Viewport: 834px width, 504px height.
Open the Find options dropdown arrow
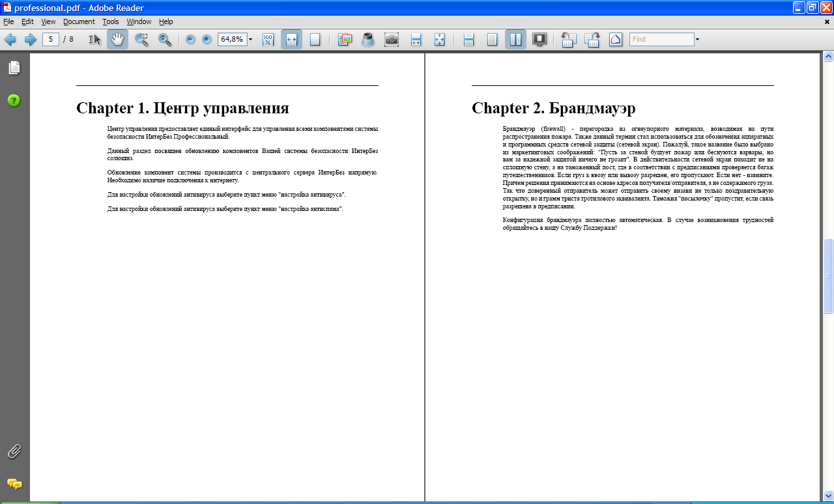[698, 40]
